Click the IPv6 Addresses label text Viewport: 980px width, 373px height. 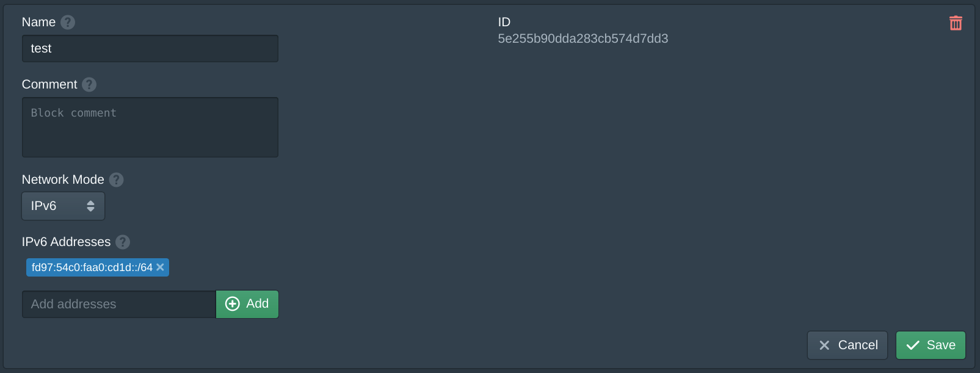coord(66,242)
